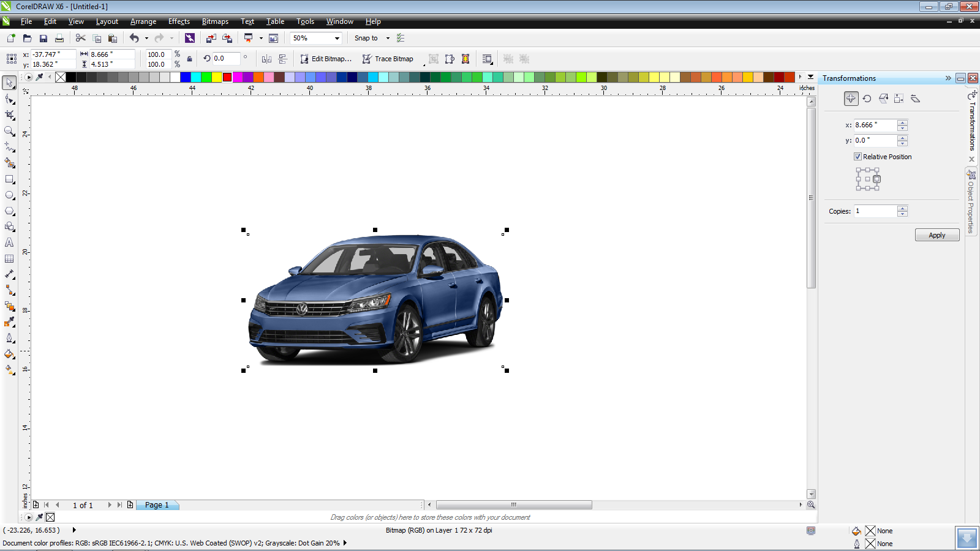Select Rotate mode in Transformations docker
The height and width of the screenshot is (551, 980).
[867, 99]
